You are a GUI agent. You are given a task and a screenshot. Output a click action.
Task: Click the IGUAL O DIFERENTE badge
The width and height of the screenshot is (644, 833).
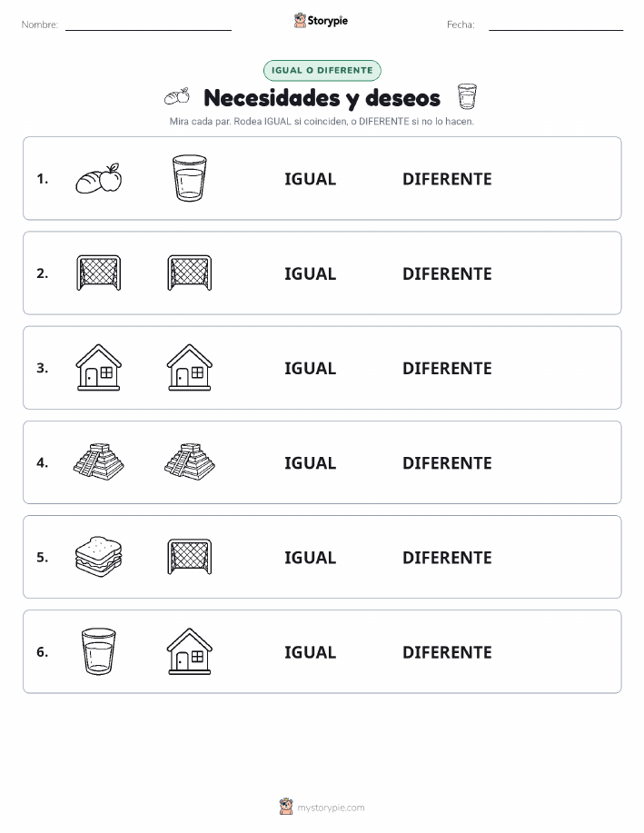322,70
